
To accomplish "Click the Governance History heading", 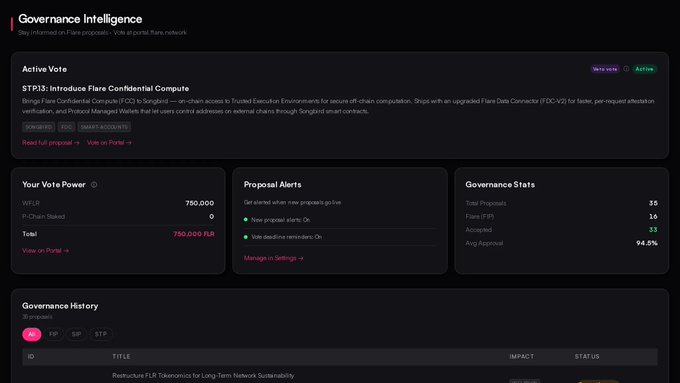I will coord(60,306).
